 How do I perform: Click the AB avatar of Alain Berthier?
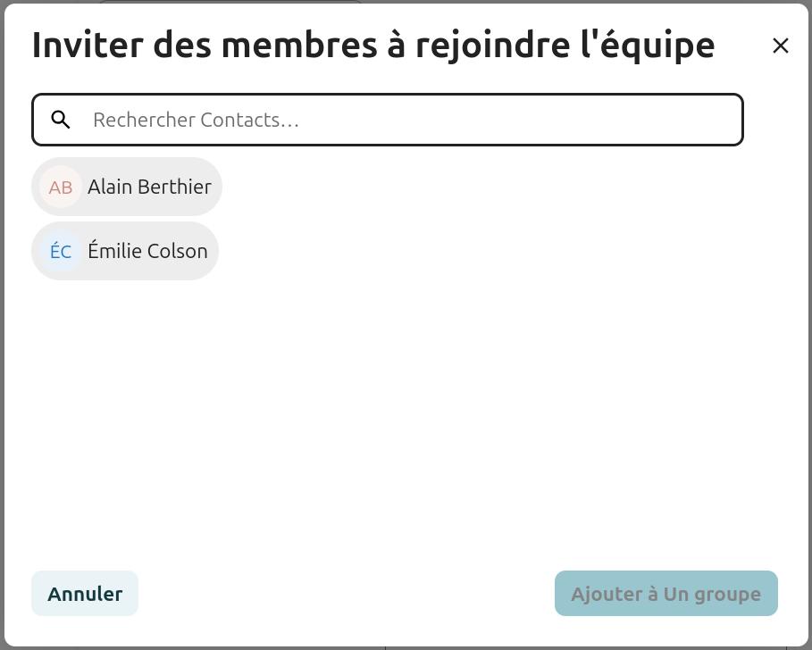(x=61, y=187)
